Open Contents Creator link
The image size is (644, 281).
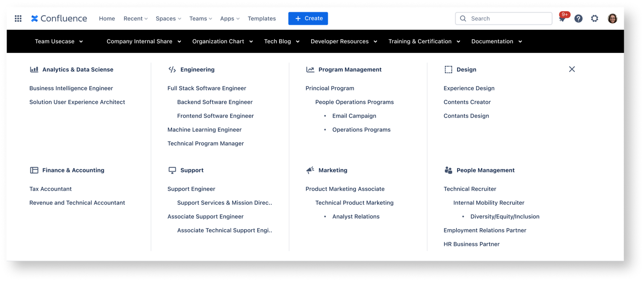[x=467, y=102]
